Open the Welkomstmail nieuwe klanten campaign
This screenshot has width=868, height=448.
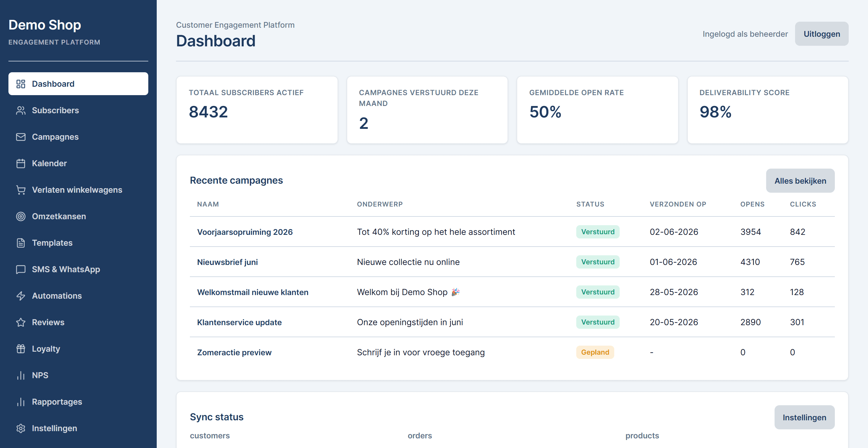pyautogui.click(x=252, y=292)
